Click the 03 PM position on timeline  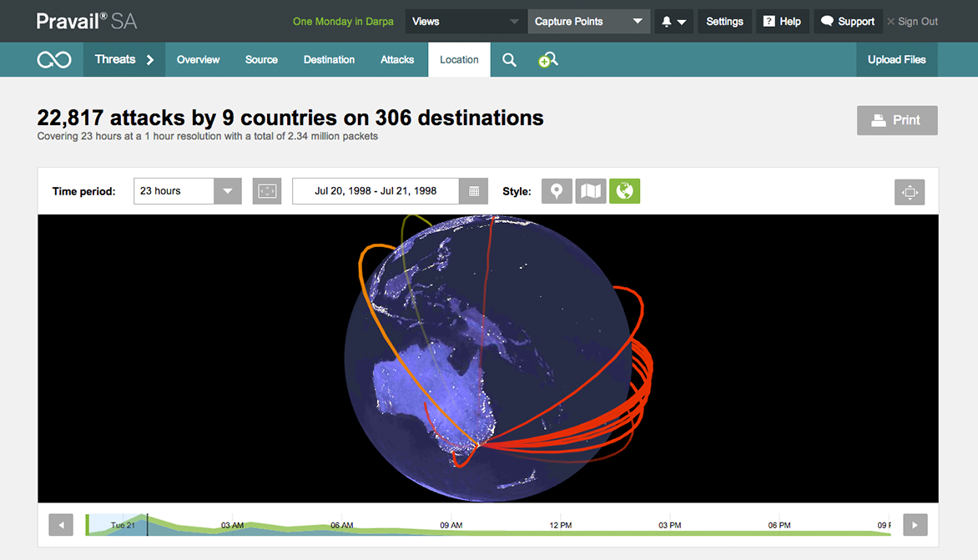[670, 525]
